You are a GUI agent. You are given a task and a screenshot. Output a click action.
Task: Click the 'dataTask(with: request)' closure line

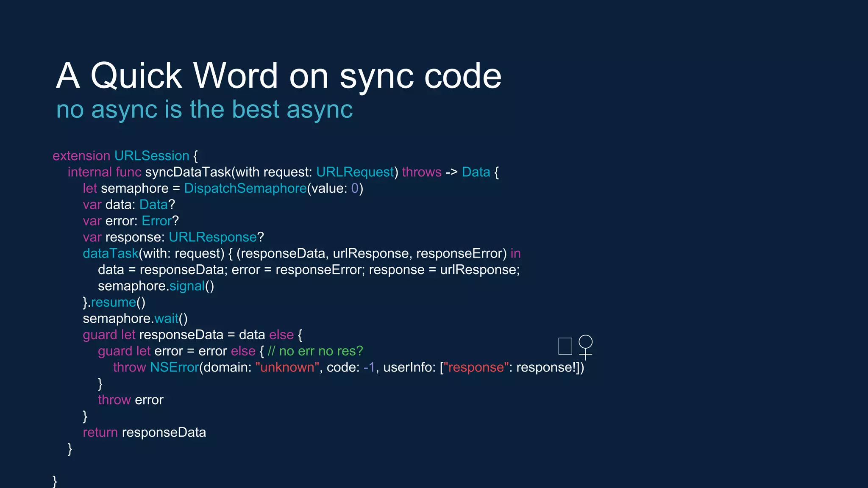tap(302, 253)
